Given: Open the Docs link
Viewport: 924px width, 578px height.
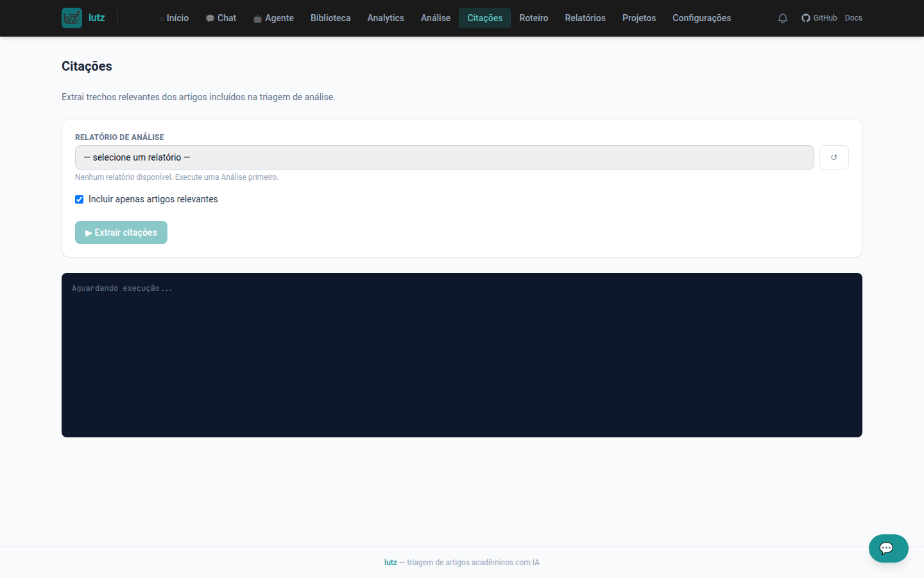Looking at the screenshot, I should pos(853,18).
